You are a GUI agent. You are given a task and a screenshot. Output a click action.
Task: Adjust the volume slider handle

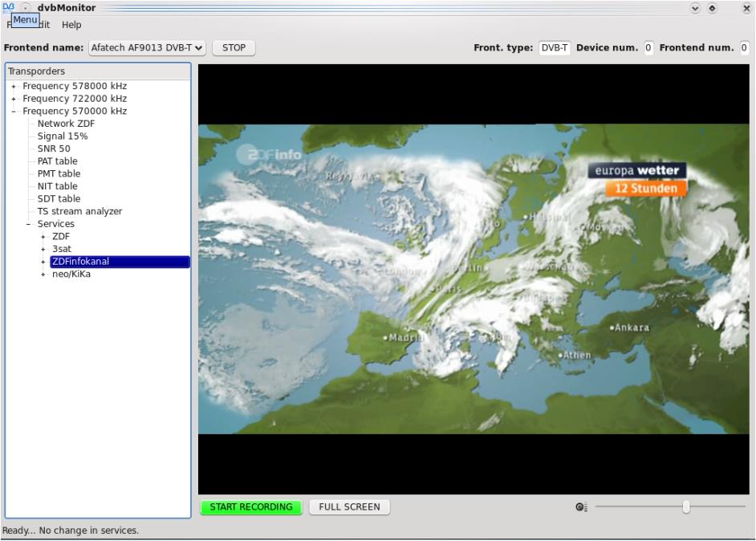click(x=685, y=506)
